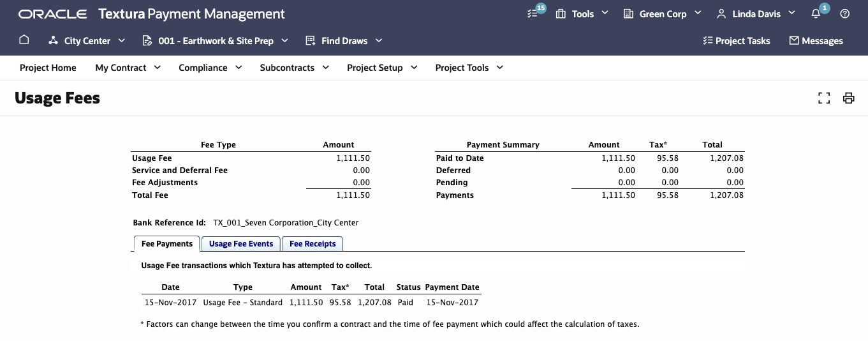
Task: Open the Linda Davis user menu
Action: coord(756,13)
